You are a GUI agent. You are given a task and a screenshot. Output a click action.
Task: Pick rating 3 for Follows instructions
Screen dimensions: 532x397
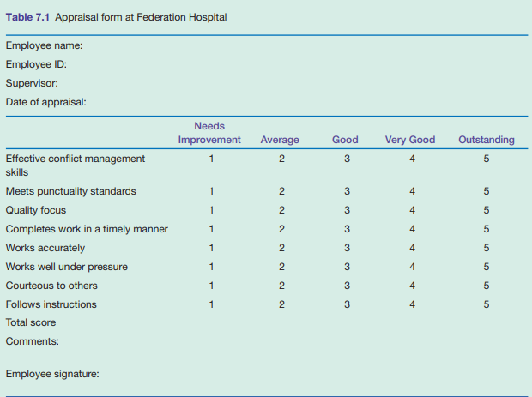(x=347, y=304)
